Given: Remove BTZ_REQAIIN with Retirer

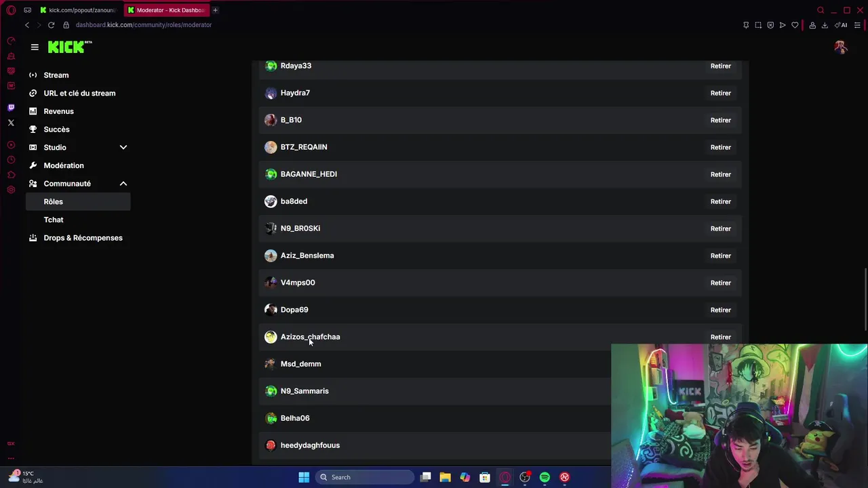Looking at the screenshot, I should (720, 147).
